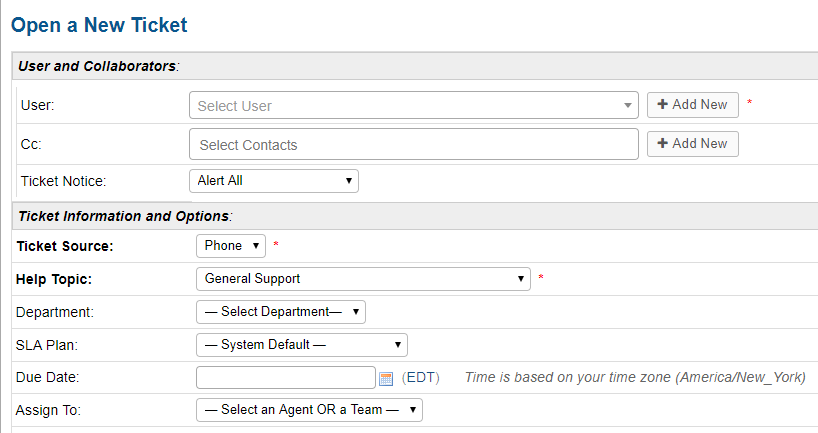Click the plus icon on Cc Add New
818x433 pixels.
661,144
